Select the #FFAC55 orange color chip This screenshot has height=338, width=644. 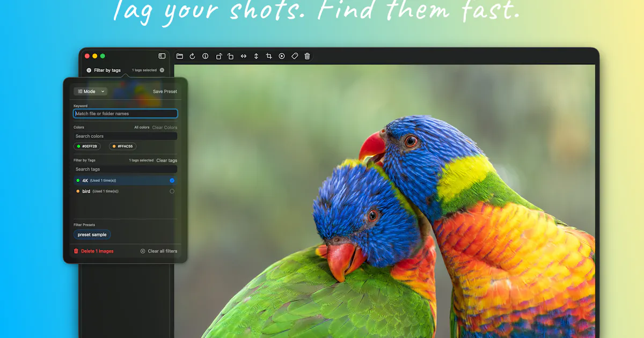[123, 146]
